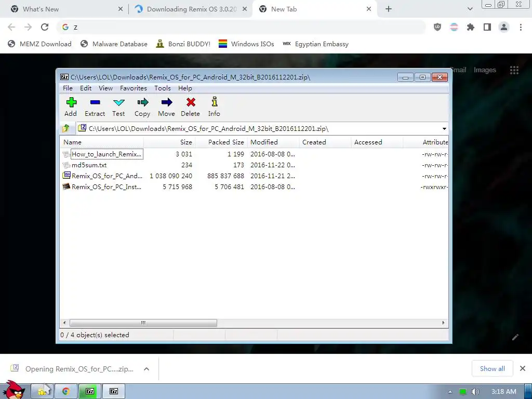The height and width of the screenshot is (399, 532).
Task: Click the red Delete icon
Action: pos(190,107)
